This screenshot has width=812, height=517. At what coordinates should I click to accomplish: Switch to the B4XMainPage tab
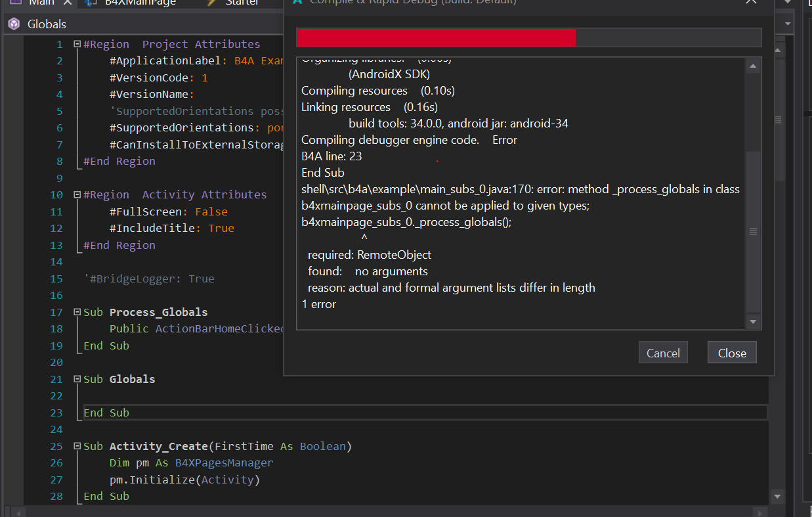139,3
